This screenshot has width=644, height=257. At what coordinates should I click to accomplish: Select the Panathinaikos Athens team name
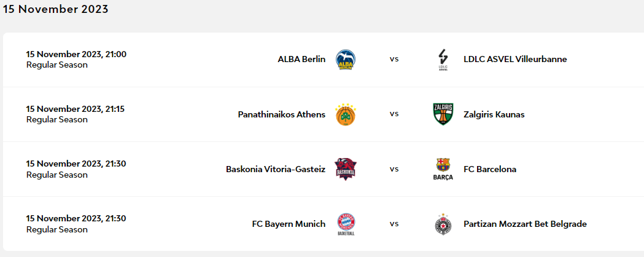tap(282, 114)
